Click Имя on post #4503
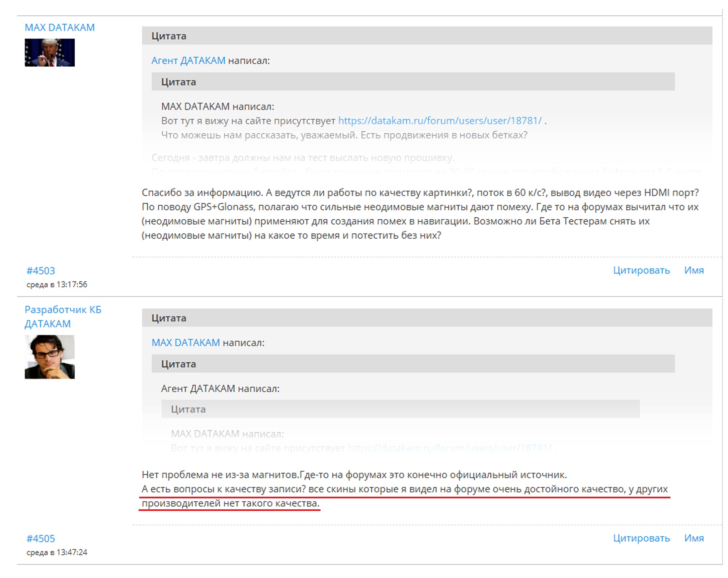 click(694, 270)
